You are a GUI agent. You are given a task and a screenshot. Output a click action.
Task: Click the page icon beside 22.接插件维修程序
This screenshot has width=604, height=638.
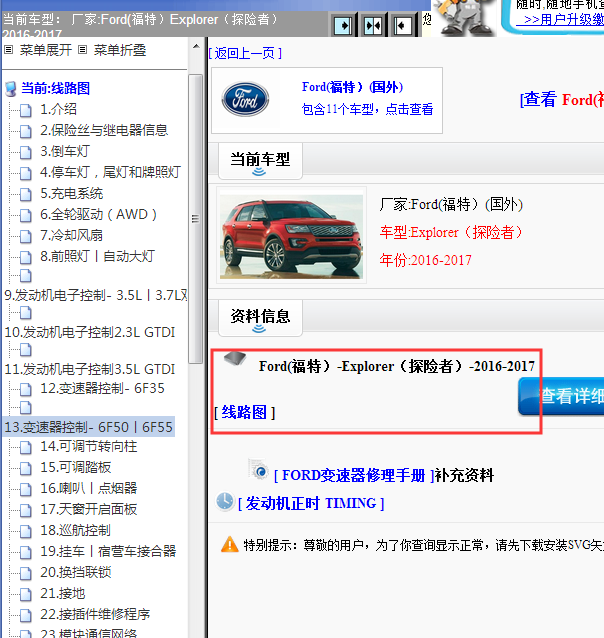click(x=25, y=616)
